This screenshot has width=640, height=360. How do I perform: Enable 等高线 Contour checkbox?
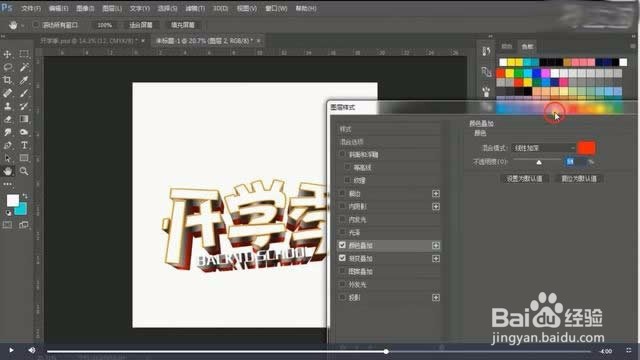click(347, 167)
